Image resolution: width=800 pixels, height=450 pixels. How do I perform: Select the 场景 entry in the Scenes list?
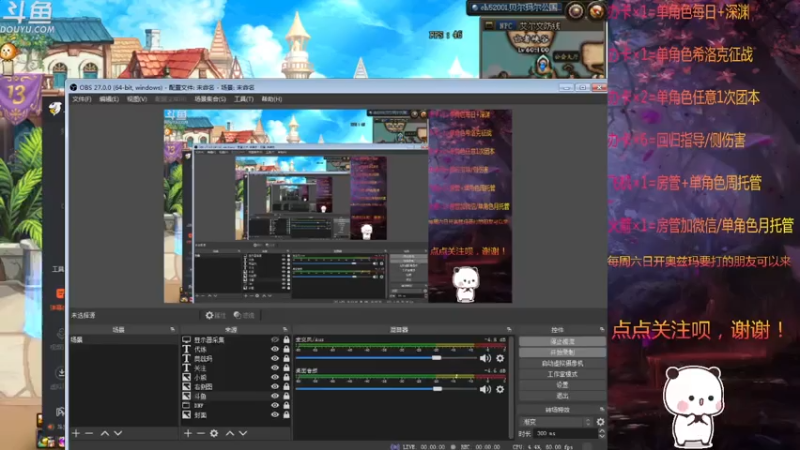pos(123,340)
